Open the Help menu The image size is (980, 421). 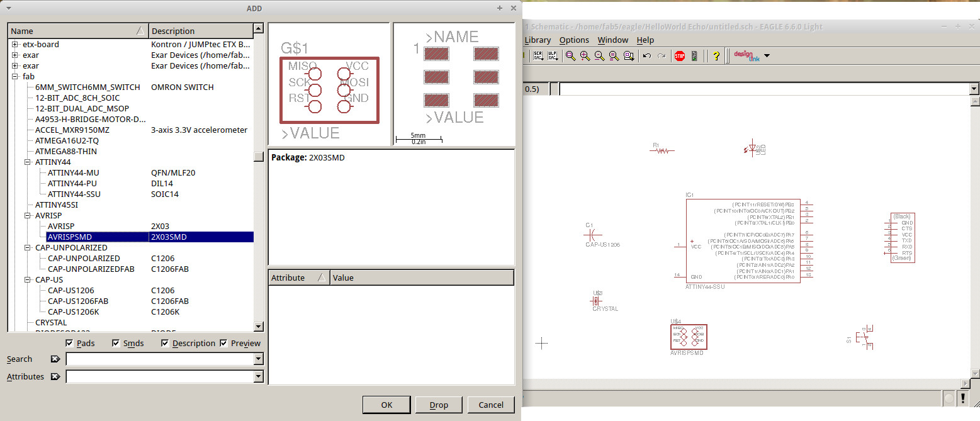pos(645,40)
